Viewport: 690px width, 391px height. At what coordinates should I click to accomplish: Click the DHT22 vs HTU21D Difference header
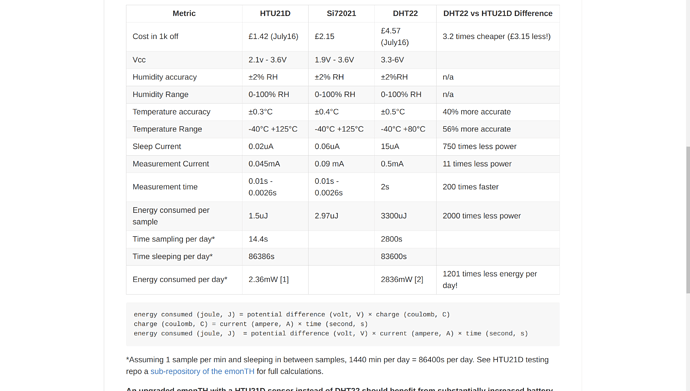(498, 14)
